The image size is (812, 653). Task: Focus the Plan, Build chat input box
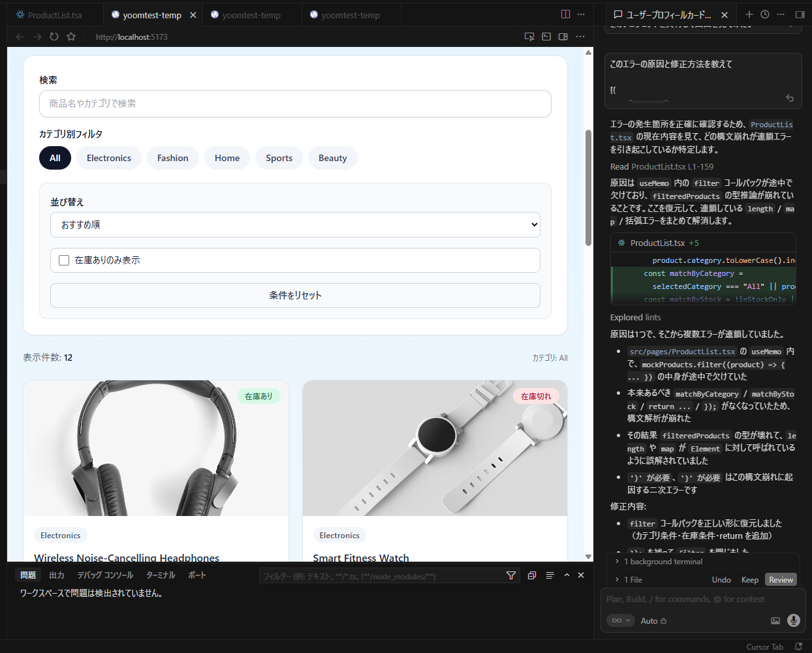(x=702, y=599)
